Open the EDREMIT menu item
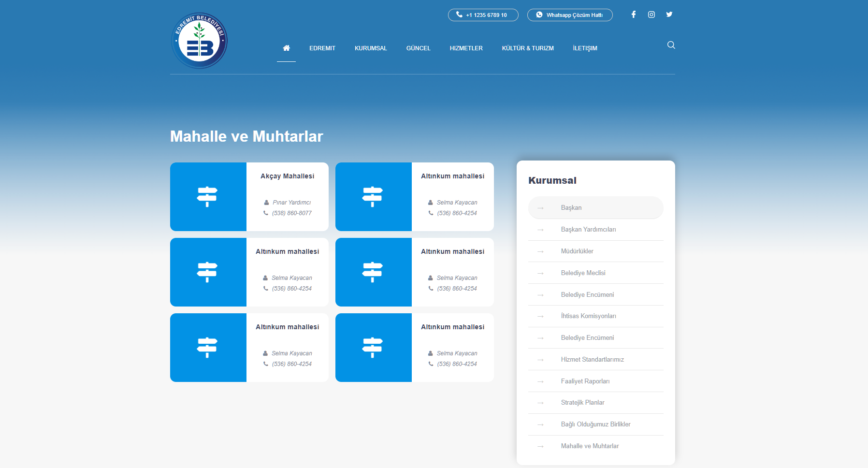The image size is (868, 468). (322, 48)
